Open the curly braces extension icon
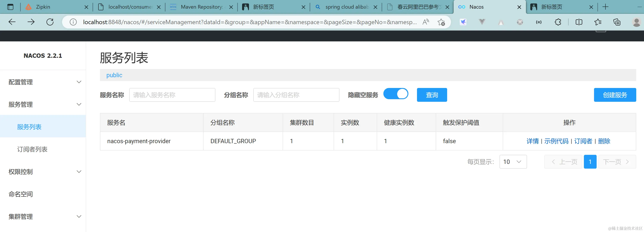The image size is (644, 232). point(539,22)
